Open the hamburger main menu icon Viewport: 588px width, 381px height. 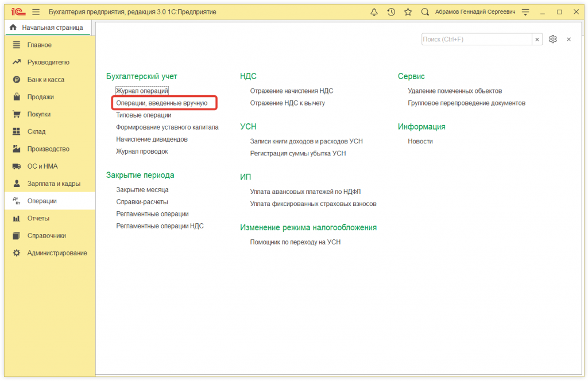coord(36,11)
